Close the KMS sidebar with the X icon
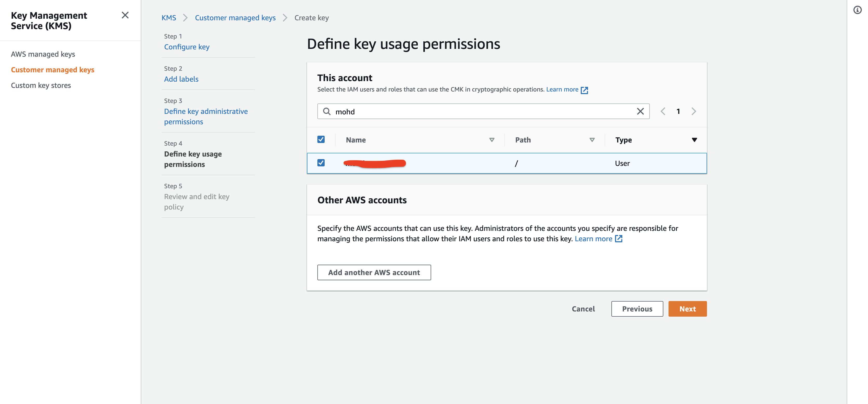The height and width of the screenshot is (404, 868). pyautogui.click(x=125, y=15)
